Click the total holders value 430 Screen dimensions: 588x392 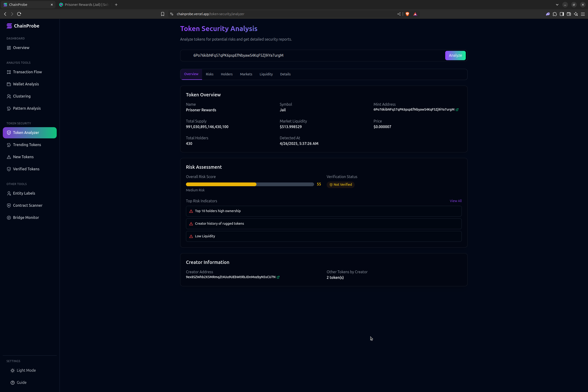coord(189,144)
